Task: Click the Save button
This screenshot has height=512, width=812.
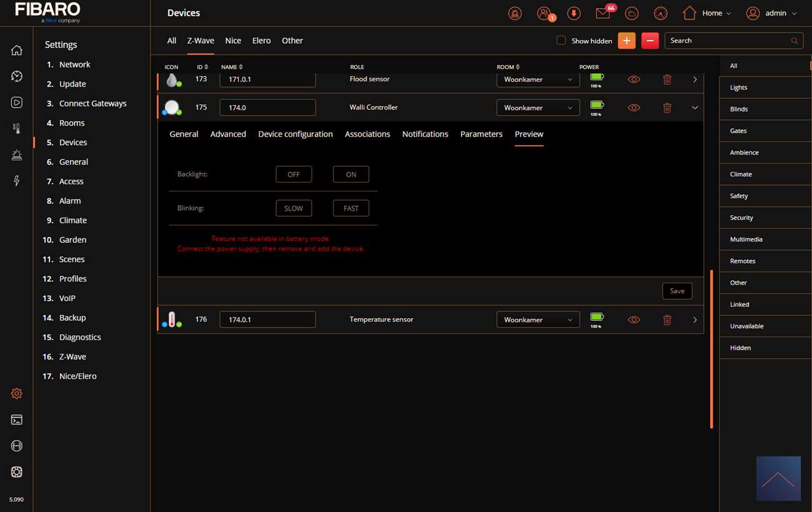Action: point(676,291)
